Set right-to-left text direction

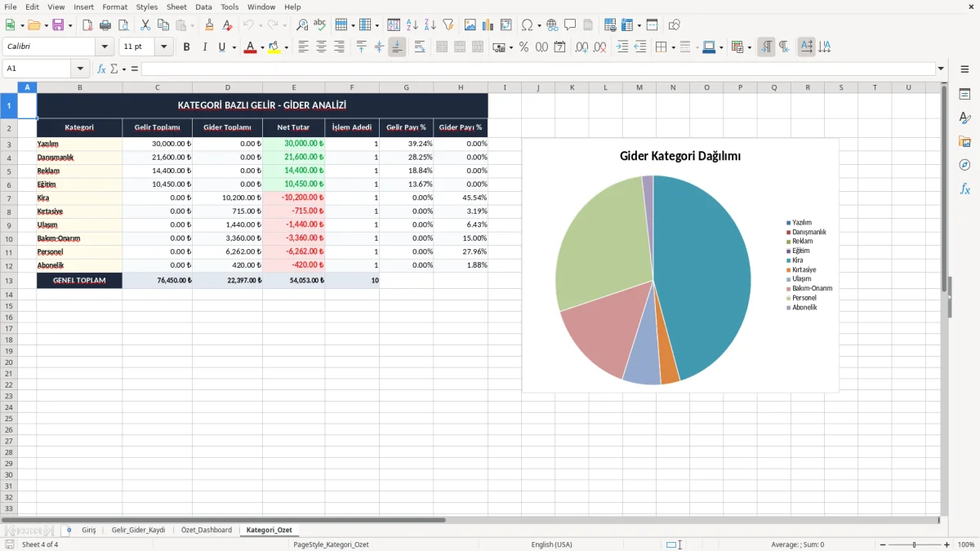point(784,47)
